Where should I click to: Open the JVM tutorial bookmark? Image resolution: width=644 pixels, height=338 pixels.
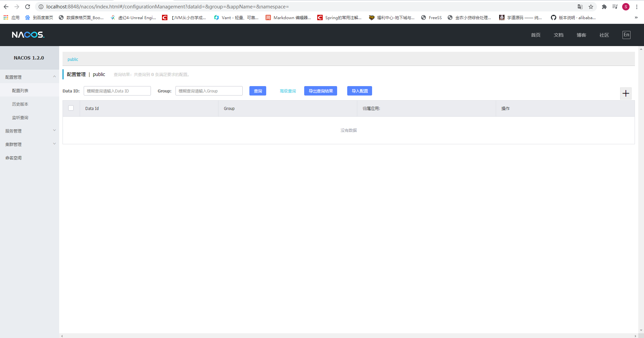[184, 17]
